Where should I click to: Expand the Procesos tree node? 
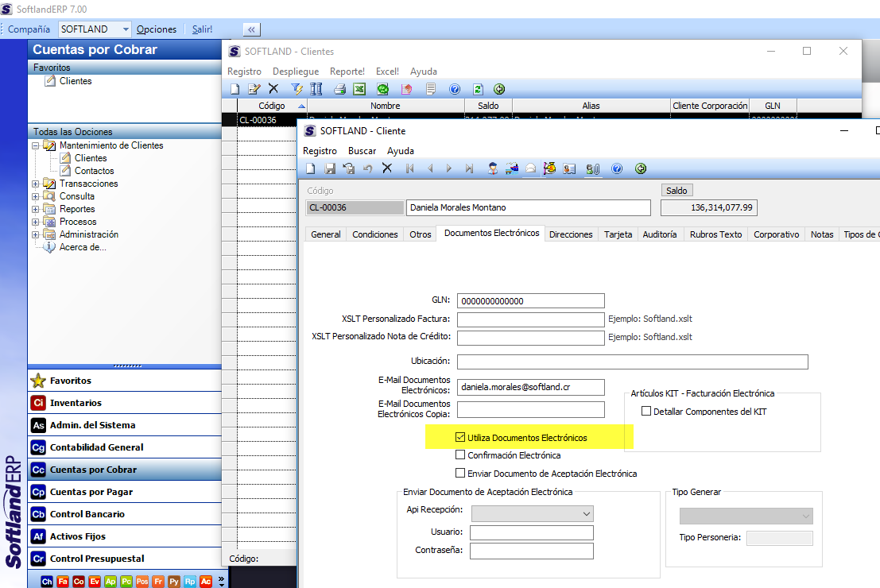(35, 222)
